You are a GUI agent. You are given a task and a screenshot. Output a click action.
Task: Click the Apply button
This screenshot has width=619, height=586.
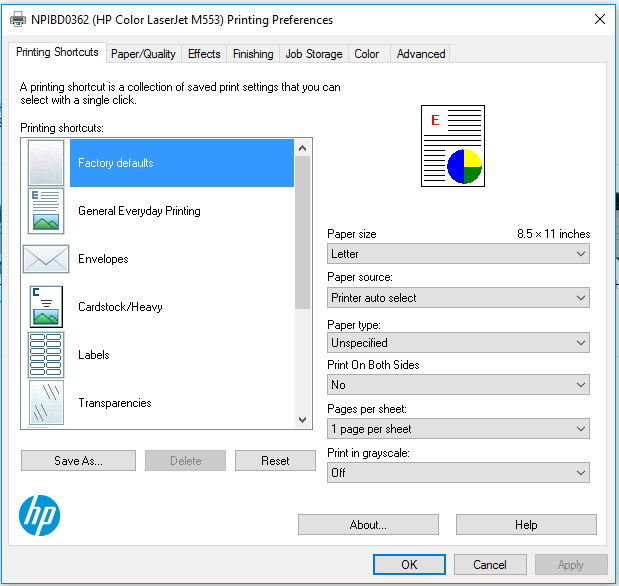tap(571, 565)
